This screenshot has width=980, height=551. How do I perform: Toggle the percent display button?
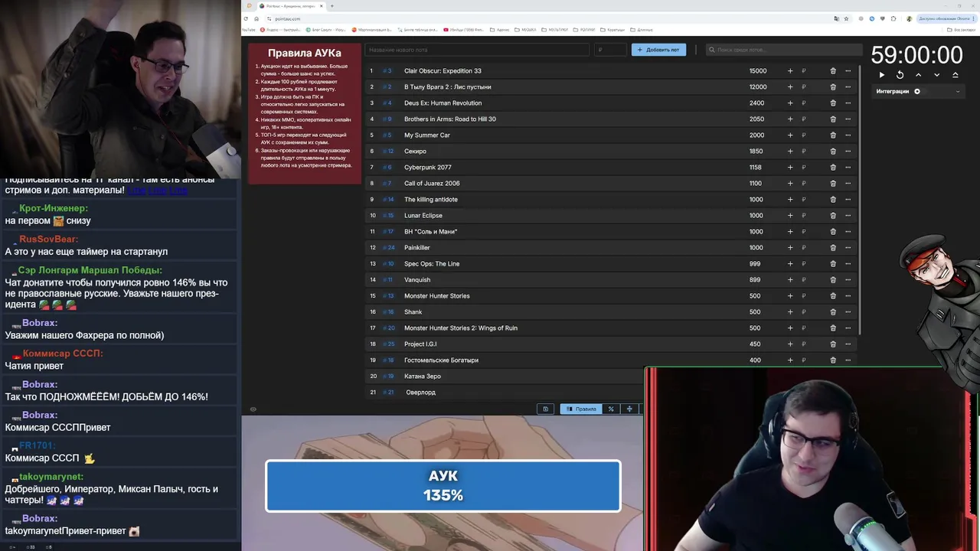[x=611, y=409]
